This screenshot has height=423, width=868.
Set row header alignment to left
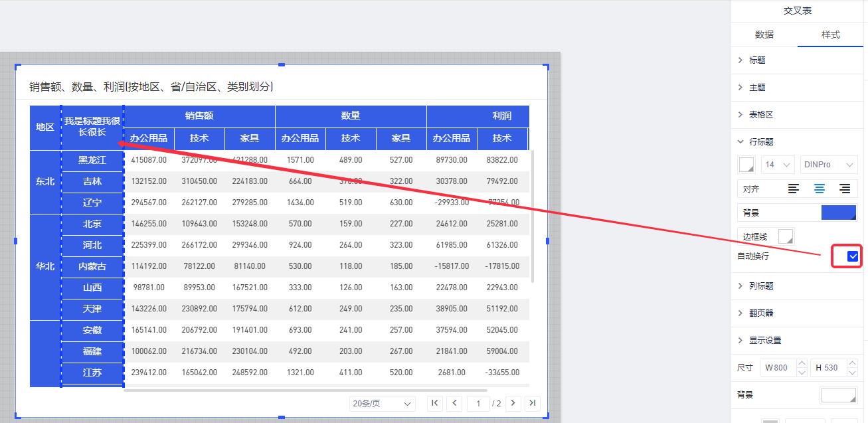pyautogui.click(x=794, y=189)
